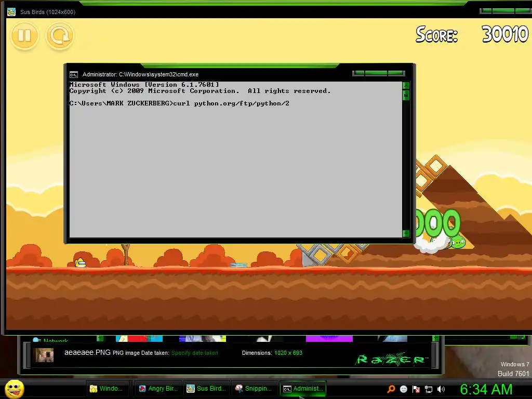Click the aeaeaee.PNG preview thumbnail in Explorer
The image size is (532, 399).
[x=45, y=355]
